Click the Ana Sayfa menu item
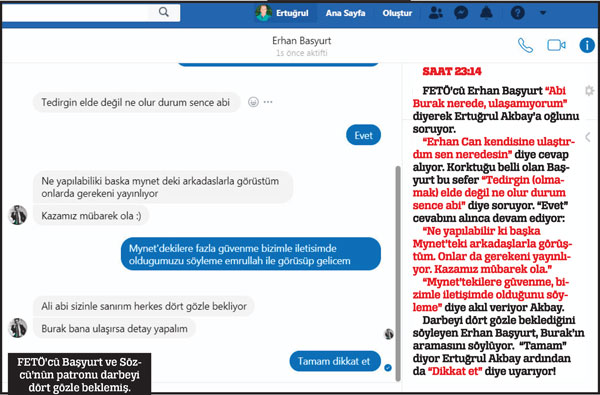 tap(345, 13)
